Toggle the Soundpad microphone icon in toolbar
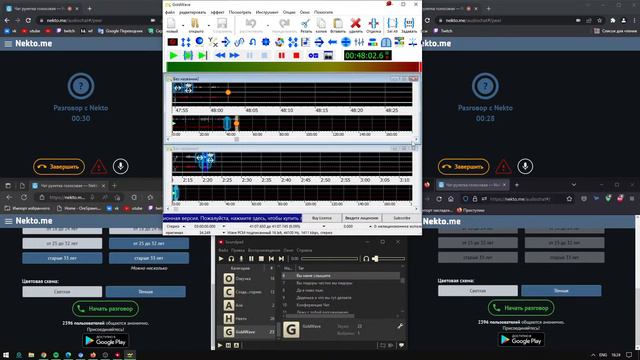Viewport: 640px width, 360px height. pyautogui.click(x=241, y=258)
